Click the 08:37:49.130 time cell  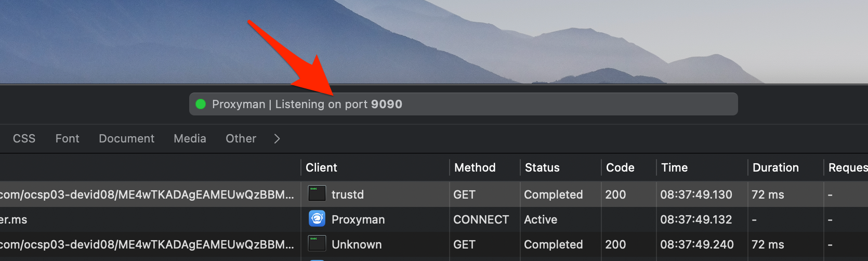(x=696, y=194)
